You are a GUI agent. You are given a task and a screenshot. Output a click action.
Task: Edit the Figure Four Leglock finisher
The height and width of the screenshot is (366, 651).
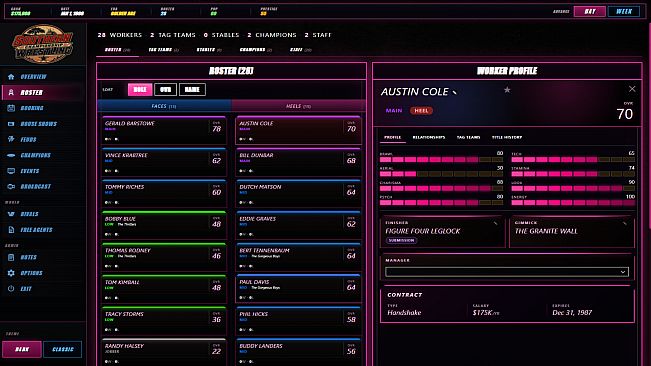496,223
